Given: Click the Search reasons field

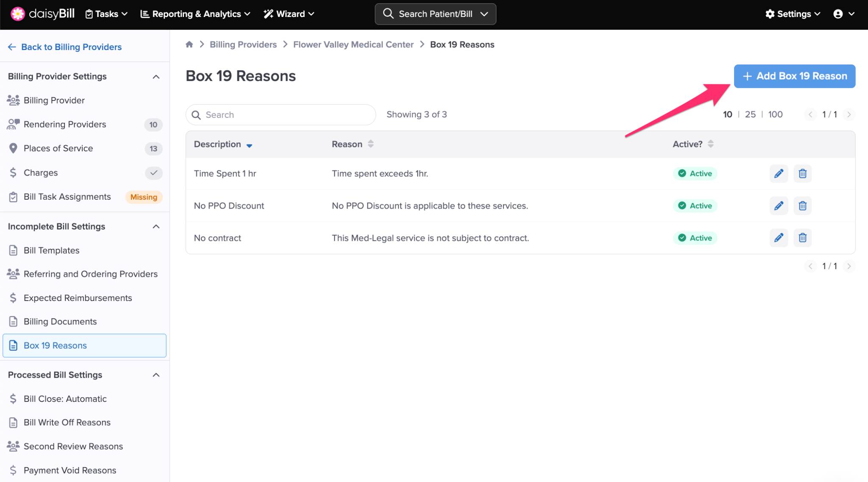Looking at the screenshot, I should click(x=281, y=115).
